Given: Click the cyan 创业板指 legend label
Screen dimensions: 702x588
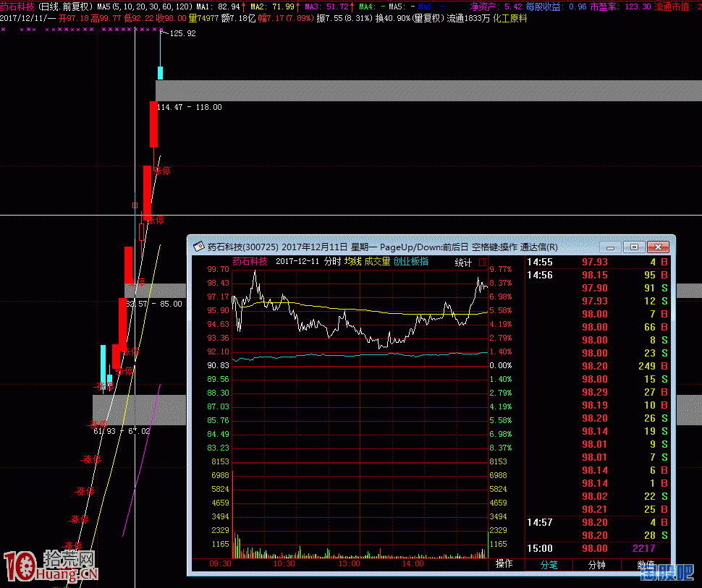Looking at the screenshot, I should [x=411, y=261].
